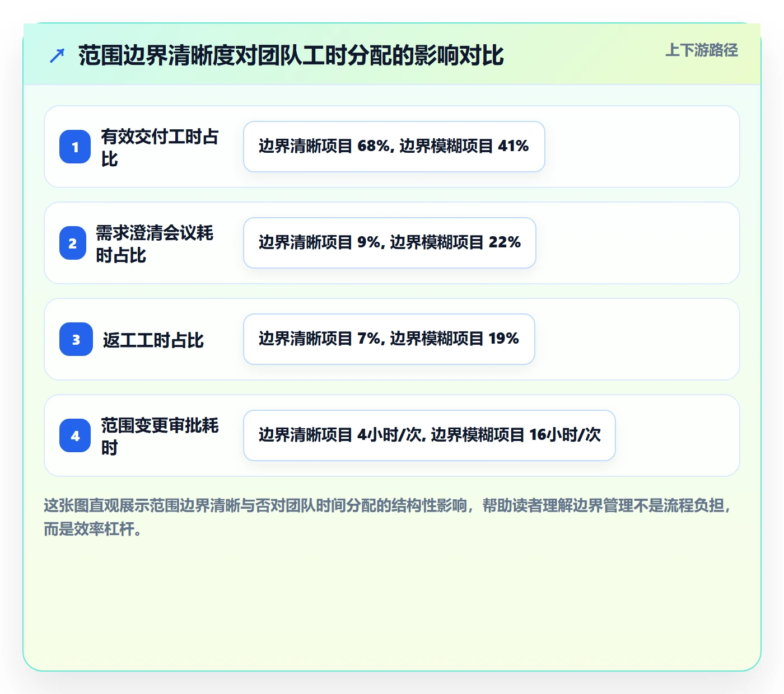This screenshot has width=784, height=694.
Task: Select the 有效交付工时占比 row label
Action: click(x=160, y=147)
